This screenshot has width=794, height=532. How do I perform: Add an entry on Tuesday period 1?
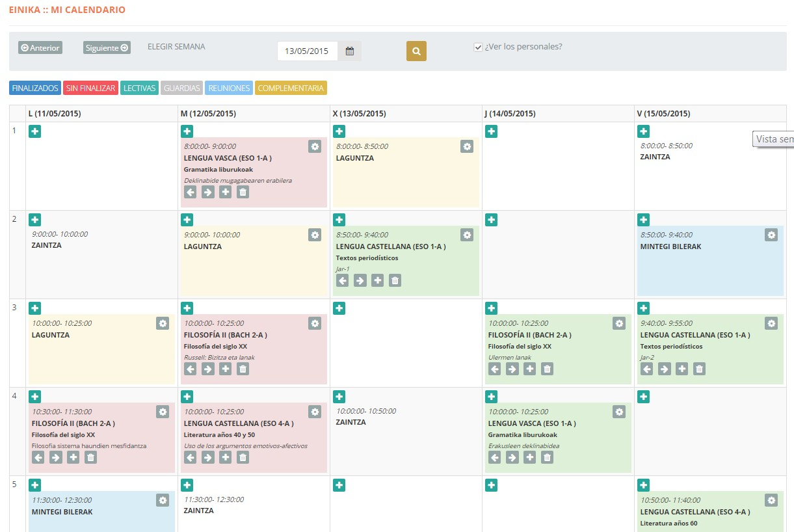click(x=187, y=131)
